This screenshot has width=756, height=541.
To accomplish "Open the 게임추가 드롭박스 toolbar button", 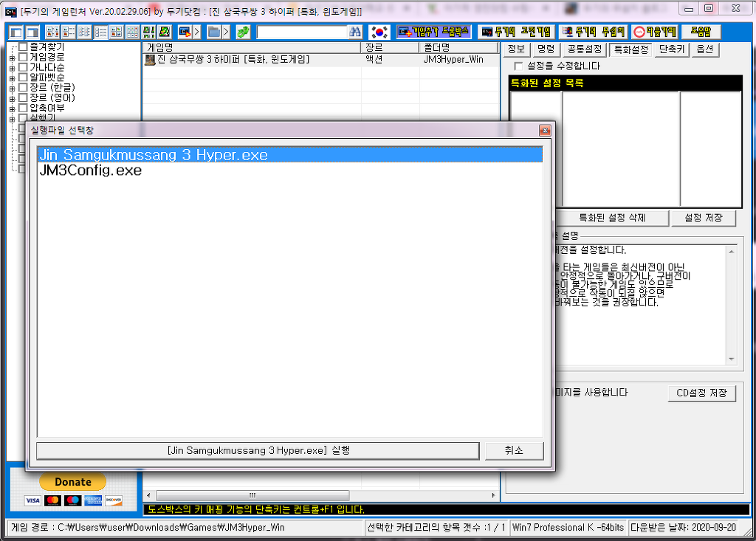I will [x=433, y=32].
